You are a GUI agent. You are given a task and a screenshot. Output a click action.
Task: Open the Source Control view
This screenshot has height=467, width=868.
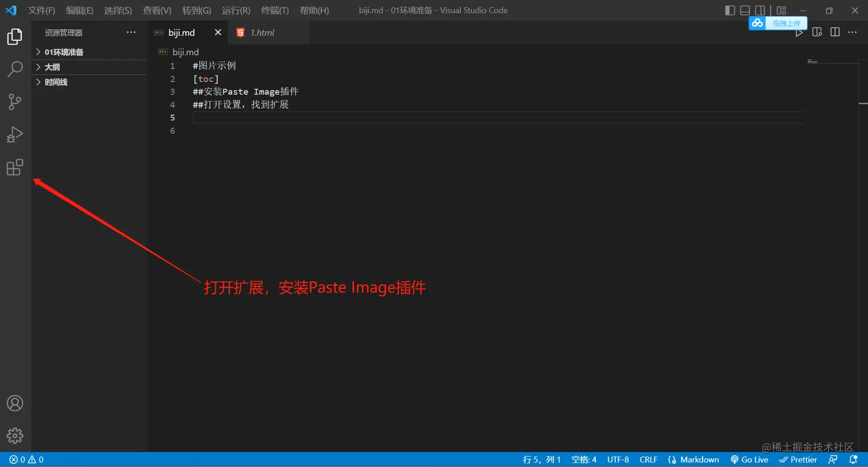coord(14,102)
